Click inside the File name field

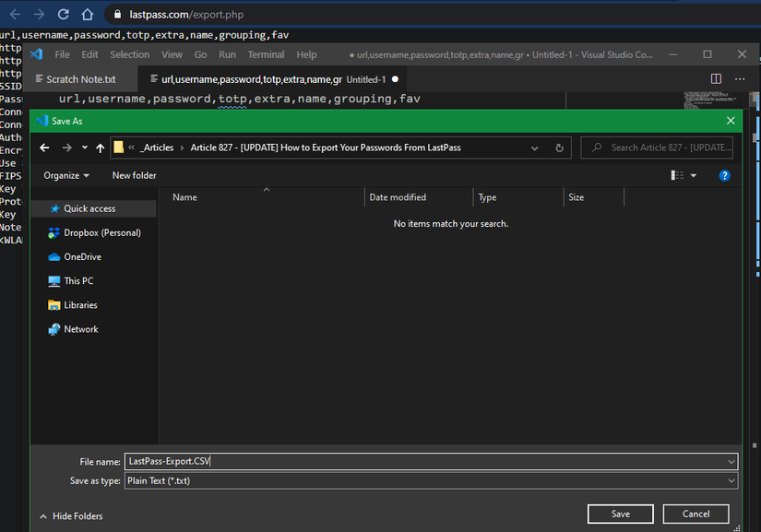tap(369, 461)
